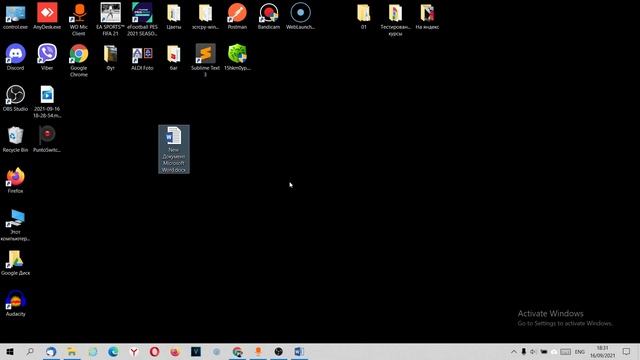Open File Explorer from the taskbar
The width and height of the screenshot is (640, 360).
coord(72,352)
